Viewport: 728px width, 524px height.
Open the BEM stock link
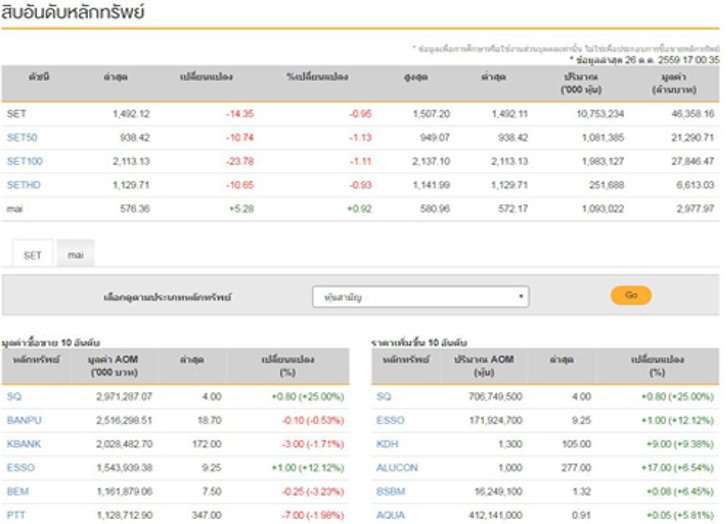pos(18,491)
